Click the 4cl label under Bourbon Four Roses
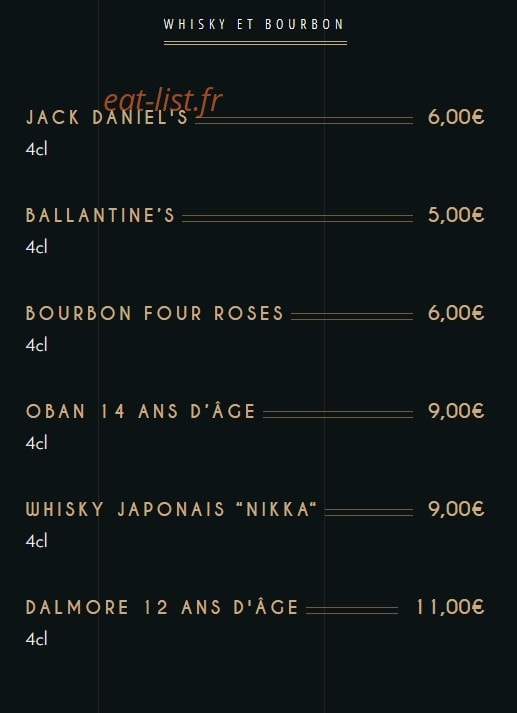Image resolution: width=517 pixels, height=713 pixels. (36, 345)
